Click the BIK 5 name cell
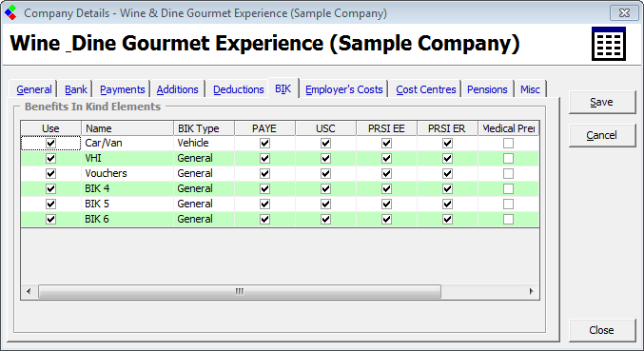 (127, 204)
